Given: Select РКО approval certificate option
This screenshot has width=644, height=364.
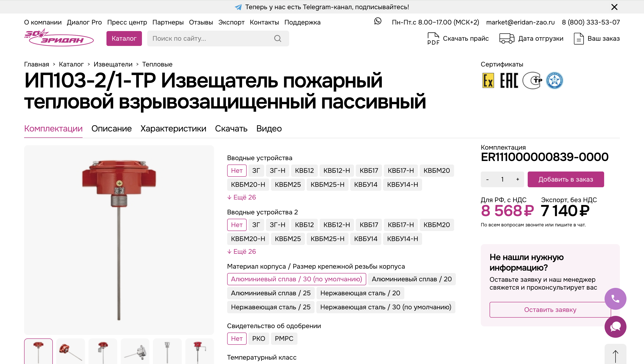Looking at the screenshot, I should (258, 338).
